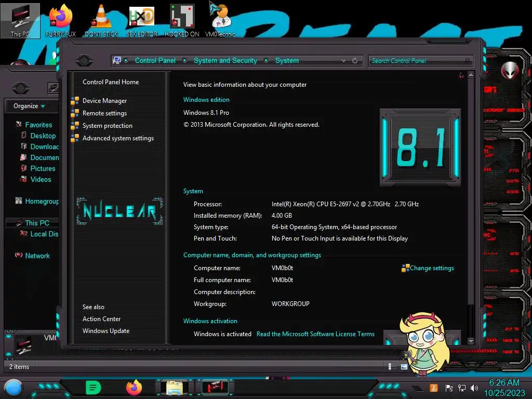Click the back navigation button in System window

[x=84, y=61]
